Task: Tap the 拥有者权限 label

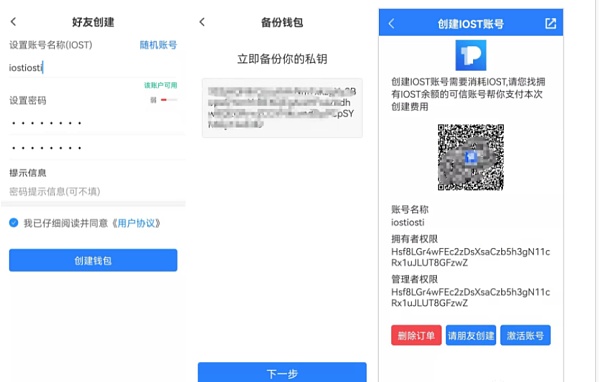Action: pos(414,239)
